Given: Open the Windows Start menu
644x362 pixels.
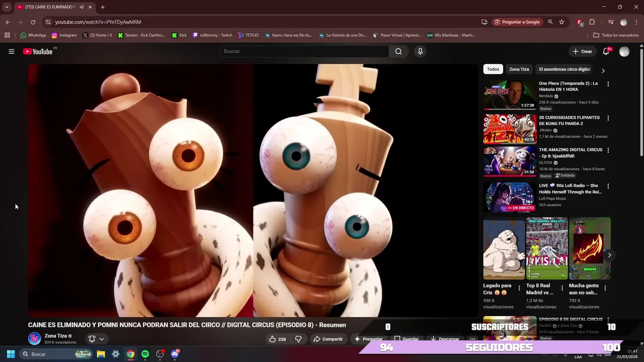Looking at the screenshot, I should 11,354.
